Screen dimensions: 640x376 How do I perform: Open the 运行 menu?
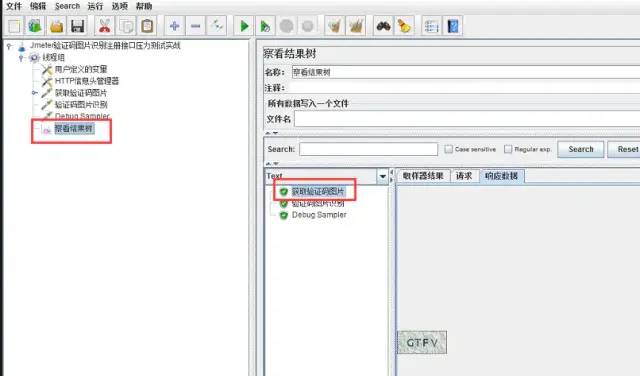coord(96,6)
